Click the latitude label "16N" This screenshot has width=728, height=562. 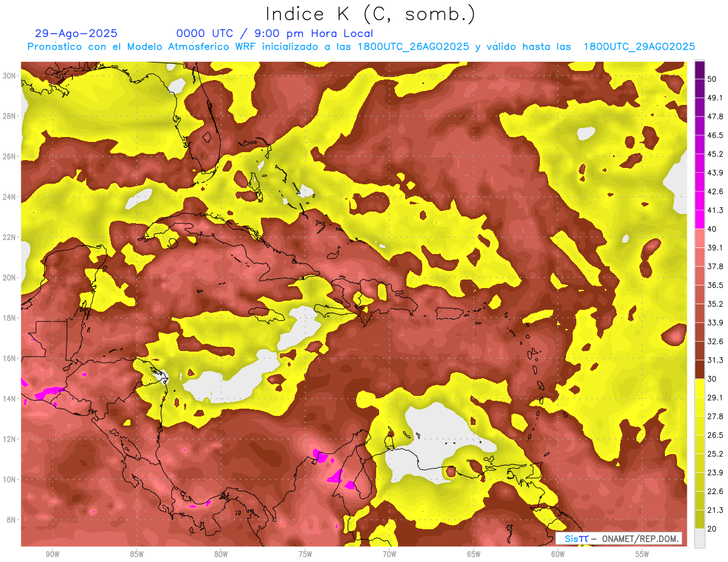point(10,358)
